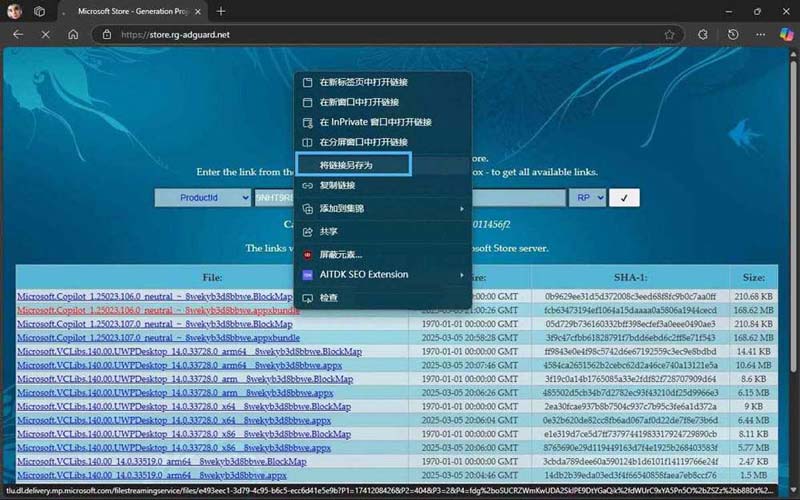This screenshot has width=800, height=500.
Task: Open VCLibs UWPDesktop 14.0.33728.0 x86 BlockMap
Action: [x=184, y=434]
